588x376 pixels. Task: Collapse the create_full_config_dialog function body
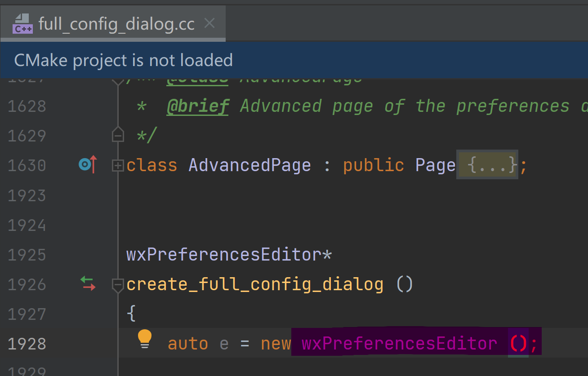click(x=118, y=284)
